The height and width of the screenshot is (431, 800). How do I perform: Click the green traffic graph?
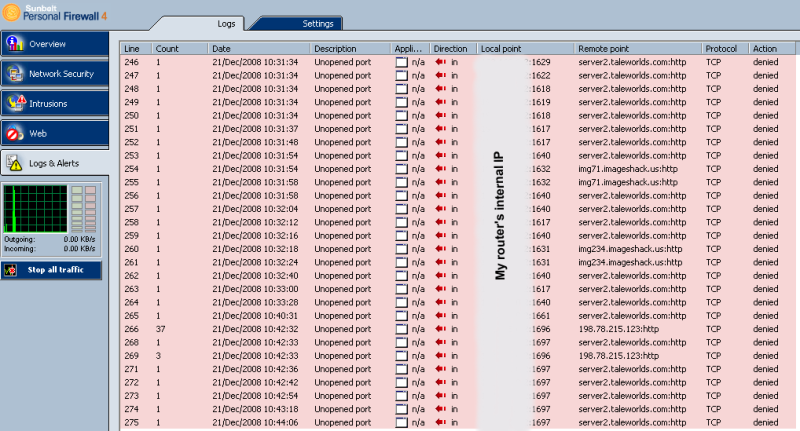coord(35,209)
